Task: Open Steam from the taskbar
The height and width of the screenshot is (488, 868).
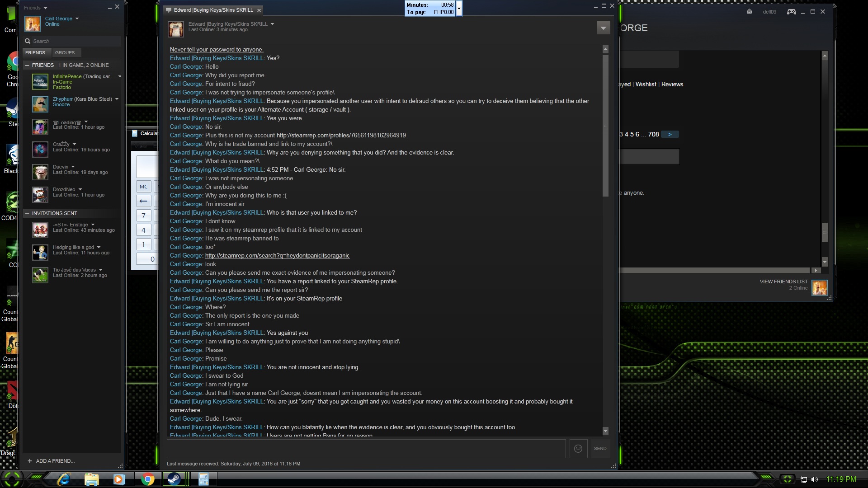Action: [x=174, y=479]
